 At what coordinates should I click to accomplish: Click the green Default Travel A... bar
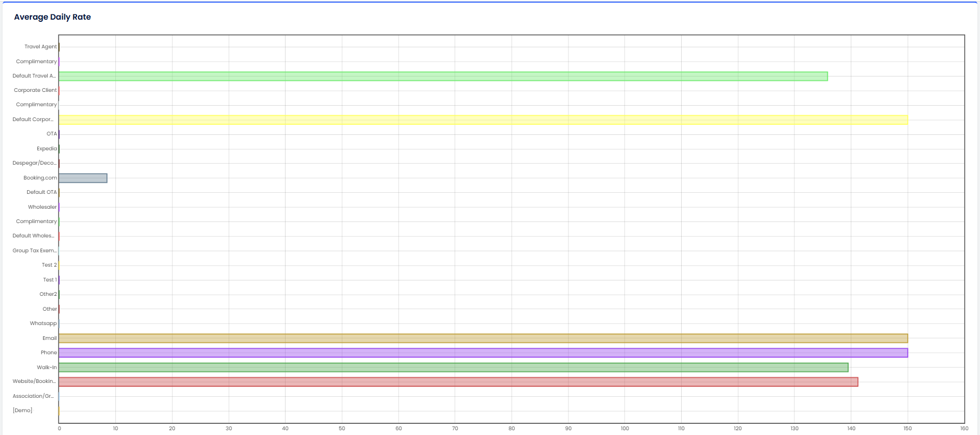pos(443,76)
